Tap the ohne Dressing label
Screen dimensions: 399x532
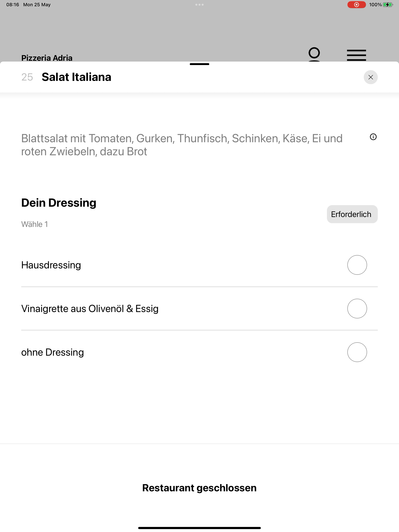click(52, 352)
